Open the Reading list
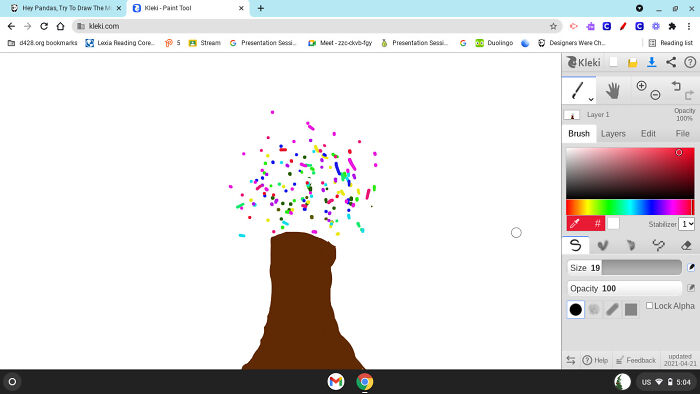The width and height of the screenshot is (700, 394). (671, 43)
